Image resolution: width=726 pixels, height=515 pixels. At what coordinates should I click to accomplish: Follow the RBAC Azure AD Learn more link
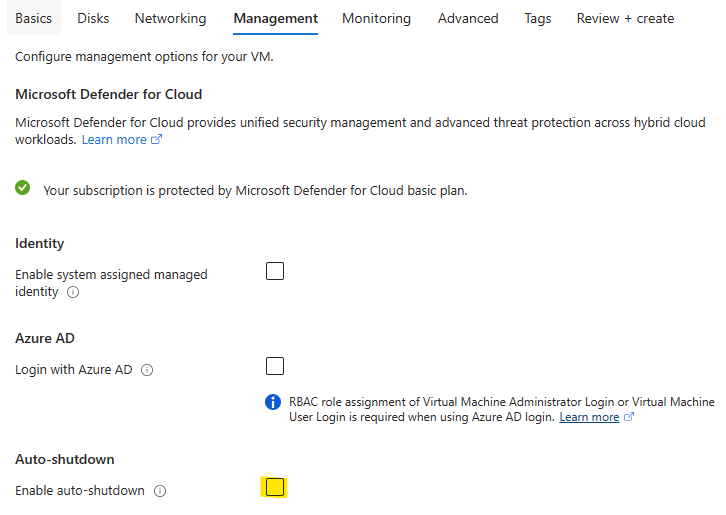click(x=589, y=417)
